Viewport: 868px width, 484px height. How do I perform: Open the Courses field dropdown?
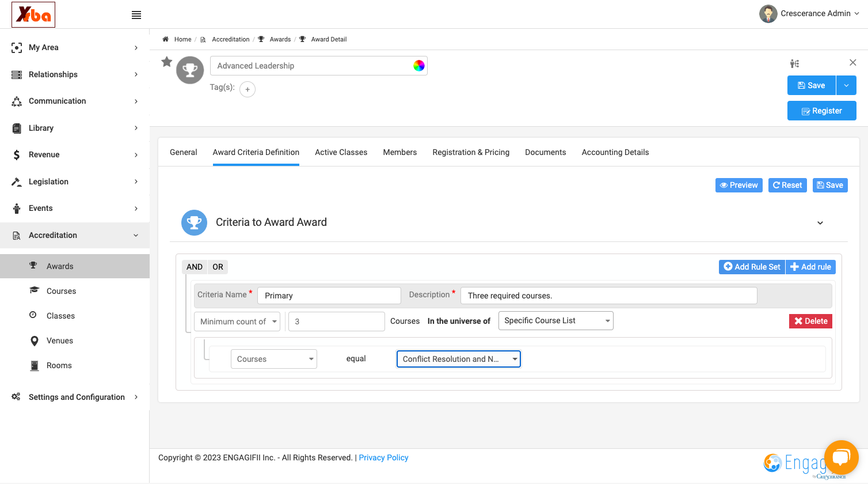[x=274, y=359]
